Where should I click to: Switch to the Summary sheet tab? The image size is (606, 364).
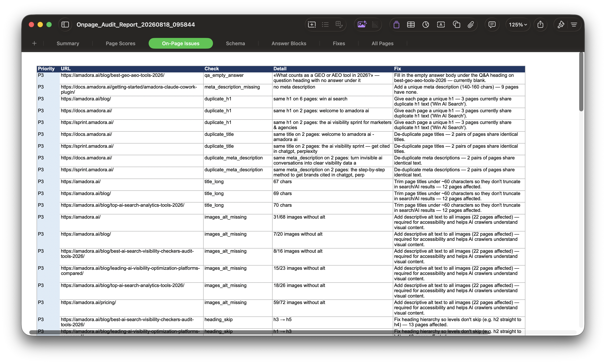68,43
